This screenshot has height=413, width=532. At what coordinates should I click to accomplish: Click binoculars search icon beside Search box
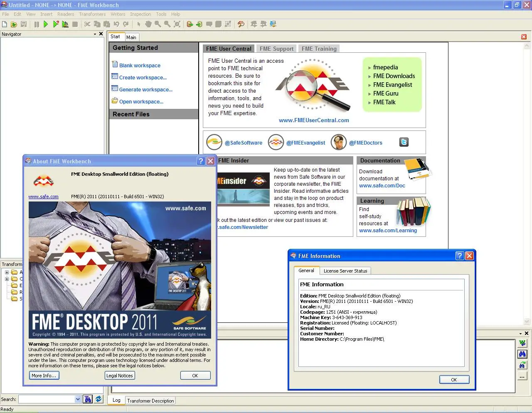coord(88,399)
